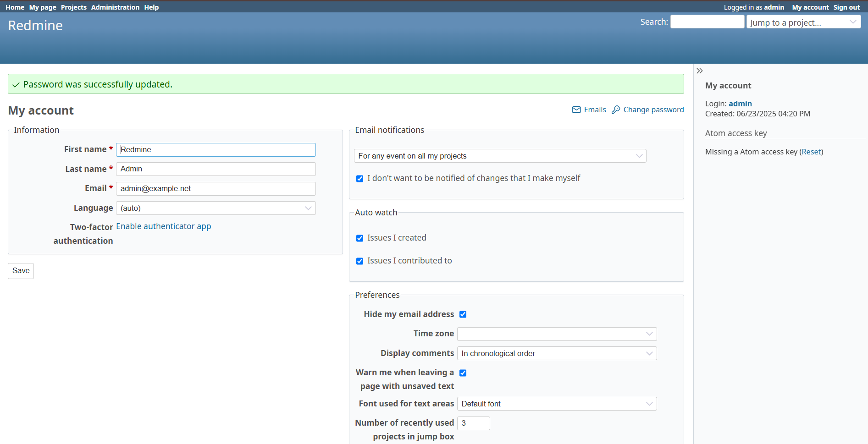Collapse the sidebar with the double-chevron icon

pyautogui.click(x=699, y=71)
